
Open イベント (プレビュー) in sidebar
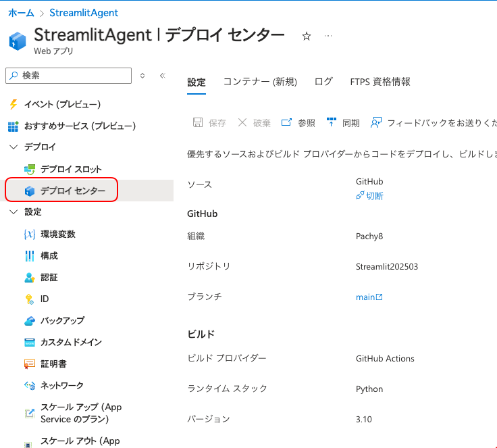pyautogui.click(x=62, y=104)
